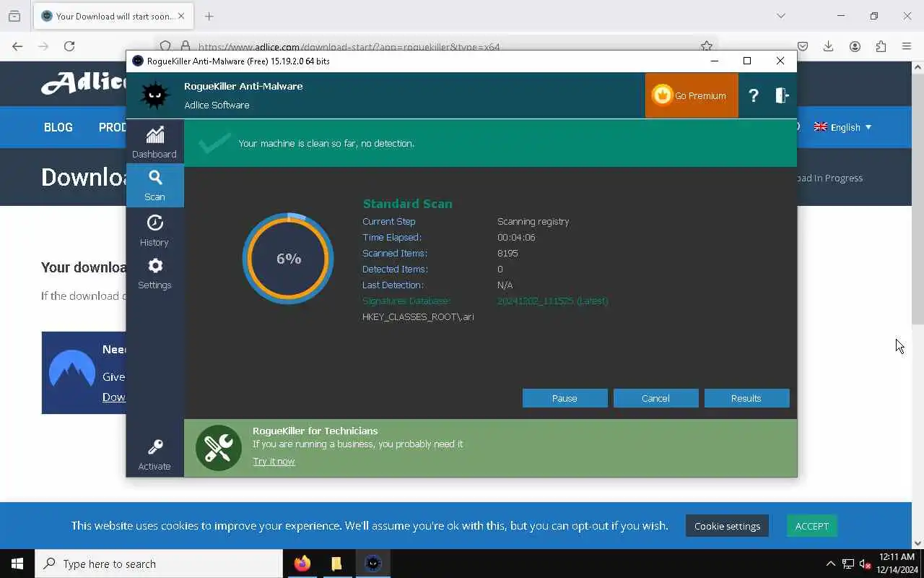Open RogueKiller Settings gear
Image resolution: width=924 pixels, height=578 pixels.
click(154, 274)
